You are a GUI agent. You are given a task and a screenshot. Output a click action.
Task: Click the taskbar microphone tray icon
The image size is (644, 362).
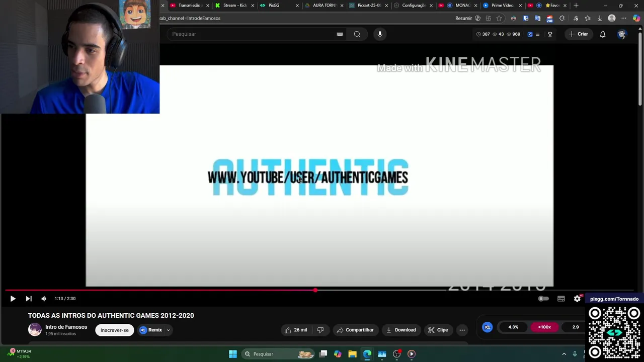(575, 354)
